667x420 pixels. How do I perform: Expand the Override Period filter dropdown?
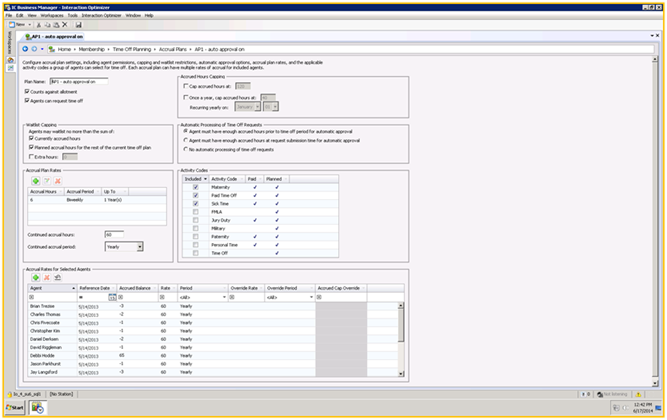point(311,297)
